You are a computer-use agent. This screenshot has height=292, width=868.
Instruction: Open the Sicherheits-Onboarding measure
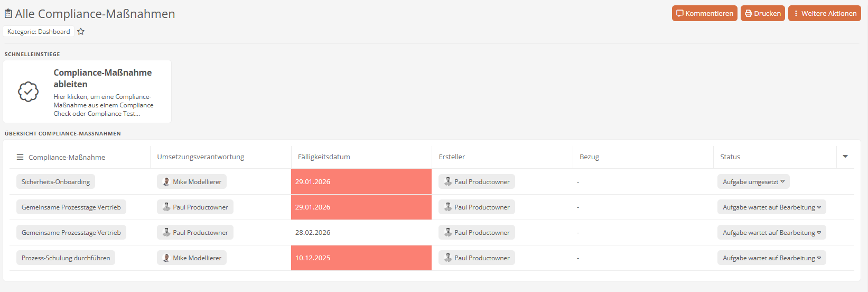[55, 182]
